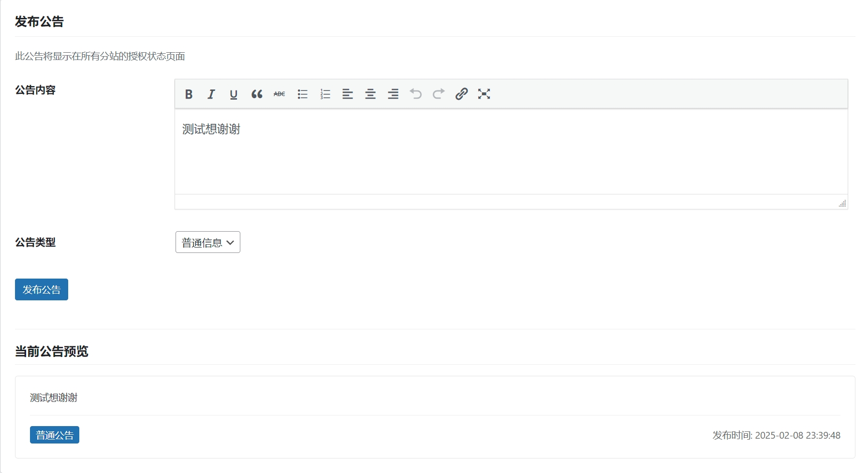Create a bulleted list

click(303, 94)
